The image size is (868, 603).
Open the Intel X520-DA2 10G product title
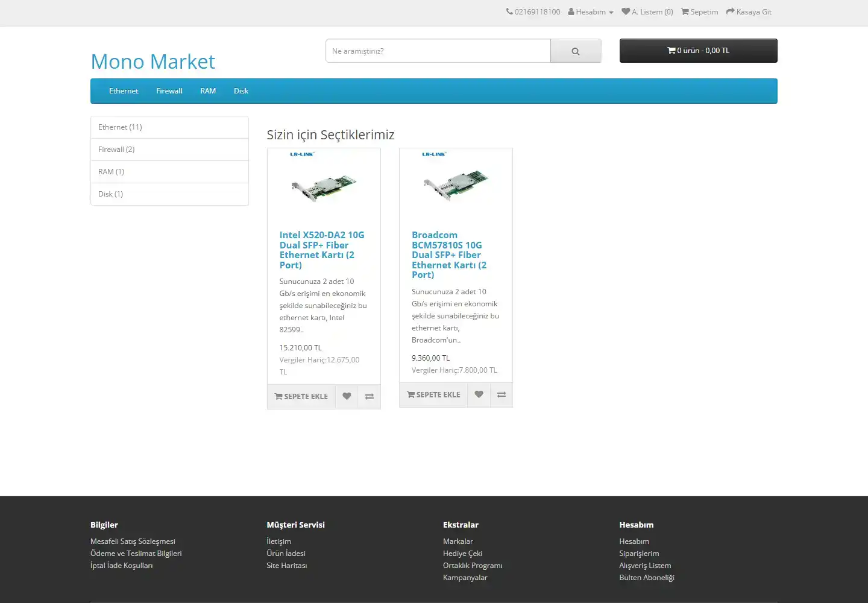click(x=322, y=250)
